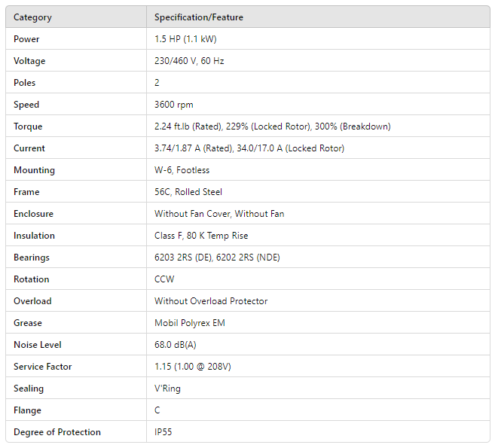Click the Specification/Feature column header
The height and width of the screenshot is (448, 495).
coord(199,17)
